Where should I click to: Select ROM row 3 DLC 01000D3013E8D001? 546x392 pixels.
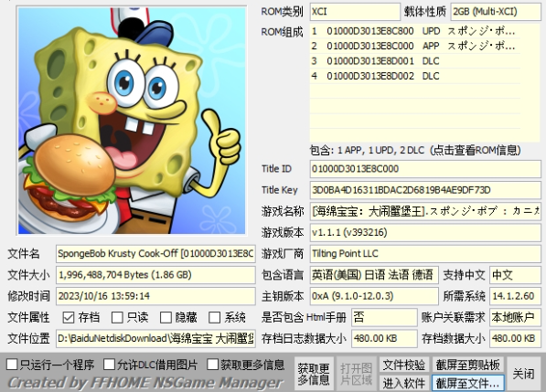(x=415, y=61)
